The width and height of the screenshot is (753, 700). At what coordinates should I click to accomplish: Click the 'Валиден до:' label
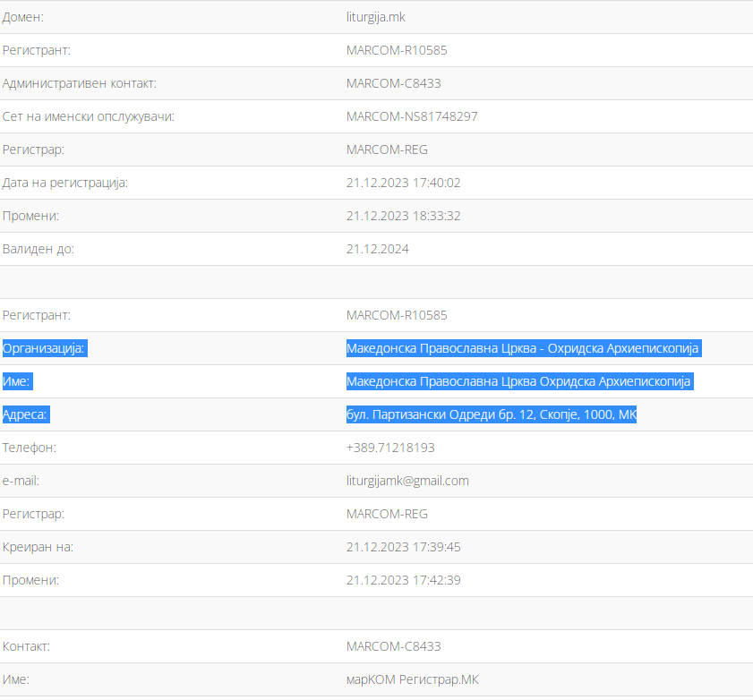coord(39,249)
